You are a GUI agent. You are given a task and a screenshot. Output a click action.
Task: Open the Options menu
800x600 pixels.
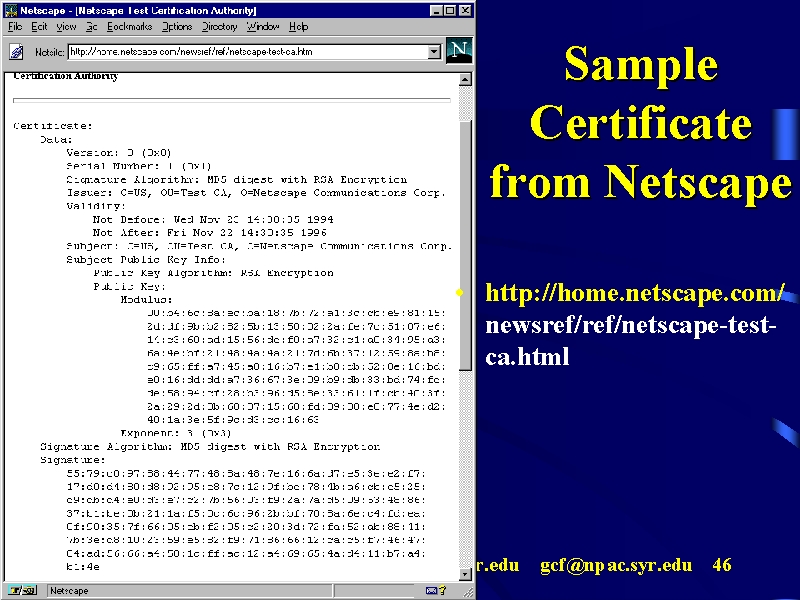coord(177,27)
